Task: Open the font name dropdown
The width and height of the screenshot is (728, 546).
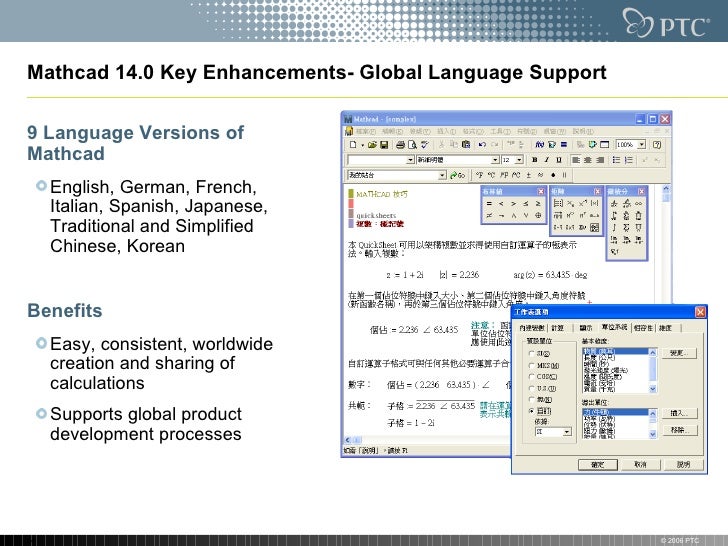Action: click(495, 160)
